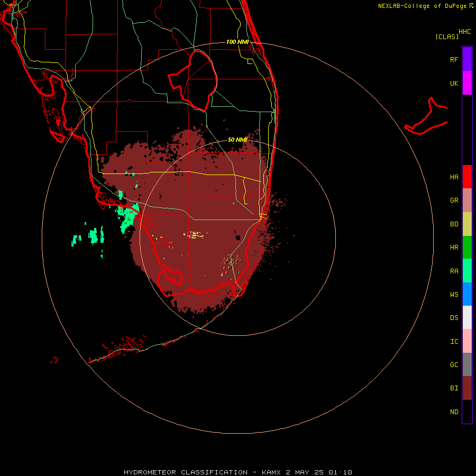This screenshot has height=476, width=476.
Task: Click the HHC product label
Action: click(x=464, y=32)
